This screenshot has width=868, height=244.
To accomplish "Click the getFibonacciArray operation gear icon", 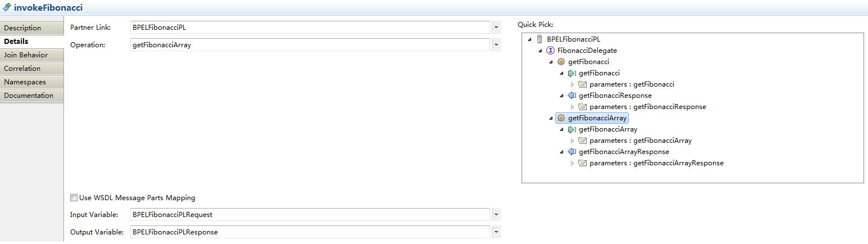I will point(561,118).
